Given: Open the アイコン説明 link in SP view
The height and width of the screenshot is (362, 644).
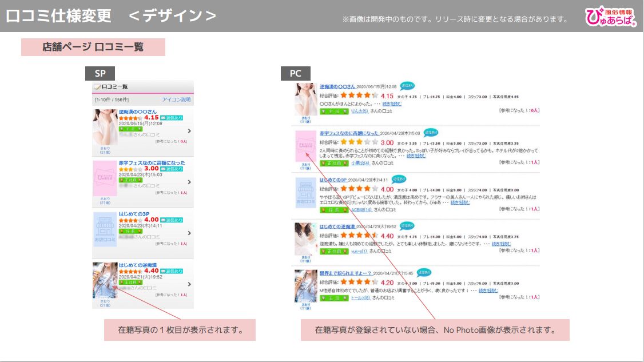Looking at the screenshot, I should (176, 100).
